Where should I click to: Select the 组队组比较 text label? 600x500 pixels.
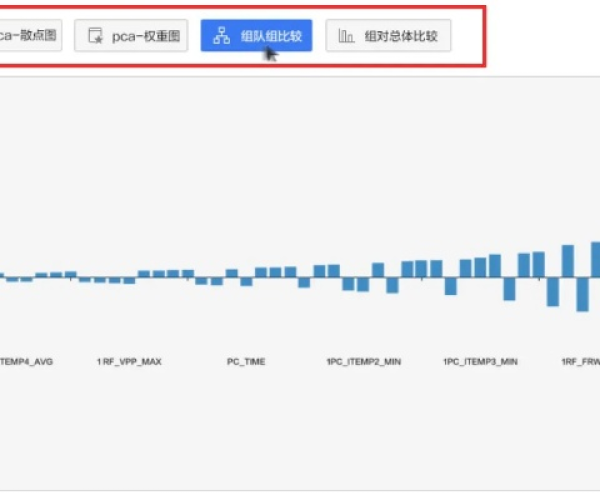tap(270, 37)
